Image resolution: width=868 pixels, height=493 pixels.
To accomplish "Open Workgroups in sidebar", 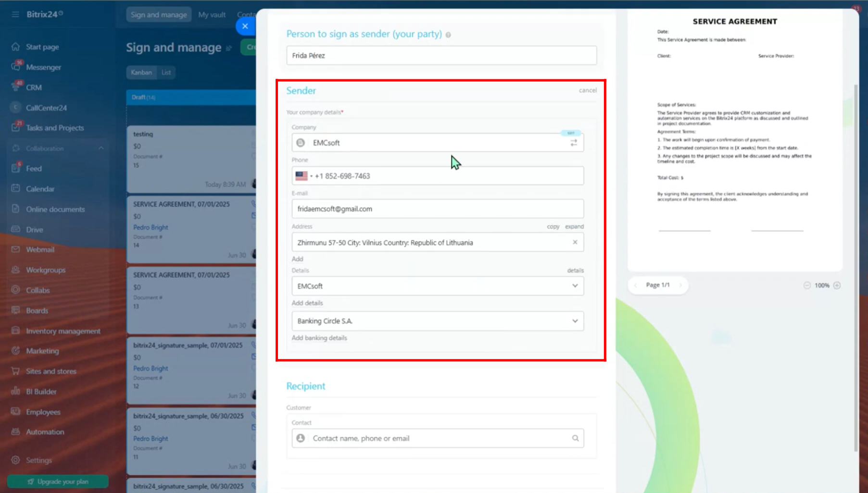I will coord(46,270).
